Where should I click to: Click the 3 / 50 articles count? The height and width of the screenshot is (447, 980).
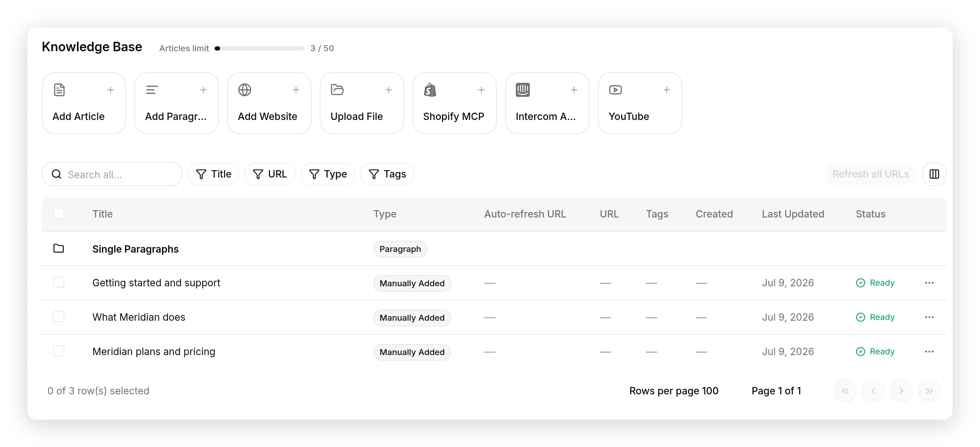tap(322, 48)
